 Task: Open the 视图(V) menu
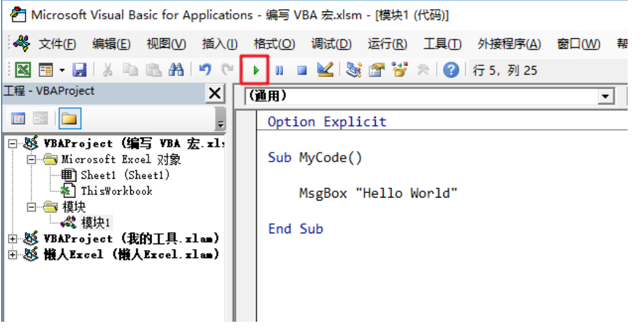pos(166,44)
